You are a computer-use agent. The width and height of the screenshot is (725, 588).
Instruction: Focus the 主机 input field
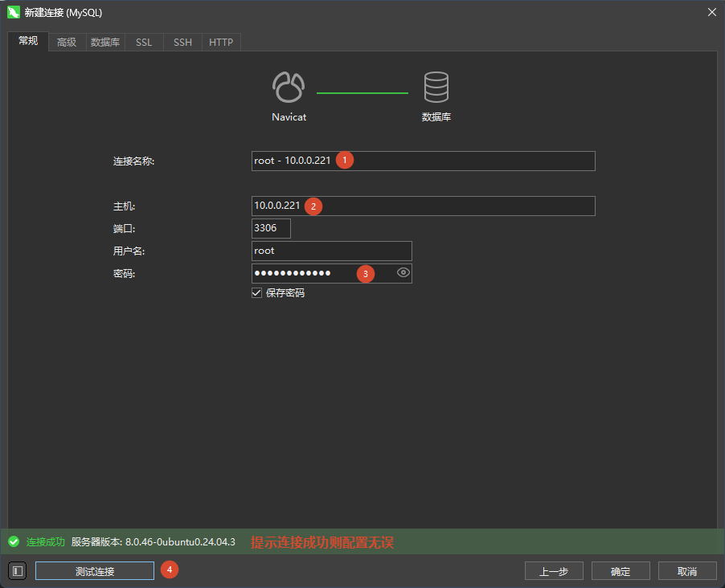[423, 206]
